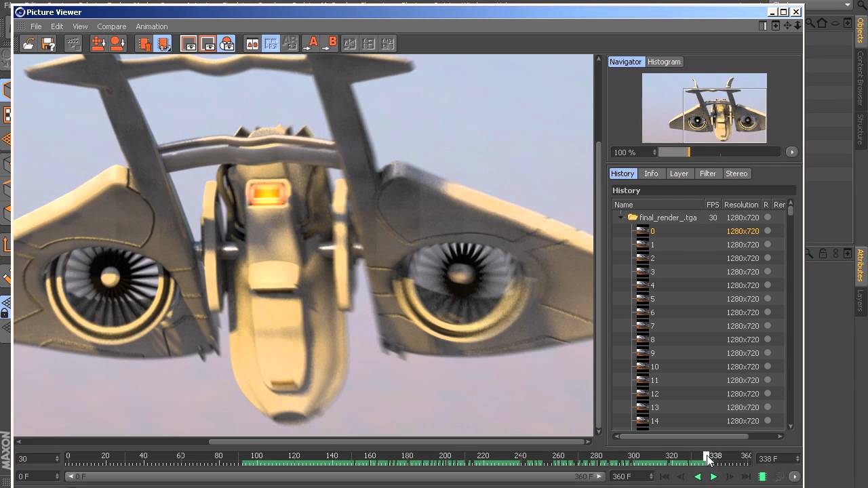Toggle the circular eye filter icon
The image size is (868, 488).
click(227, 44)
